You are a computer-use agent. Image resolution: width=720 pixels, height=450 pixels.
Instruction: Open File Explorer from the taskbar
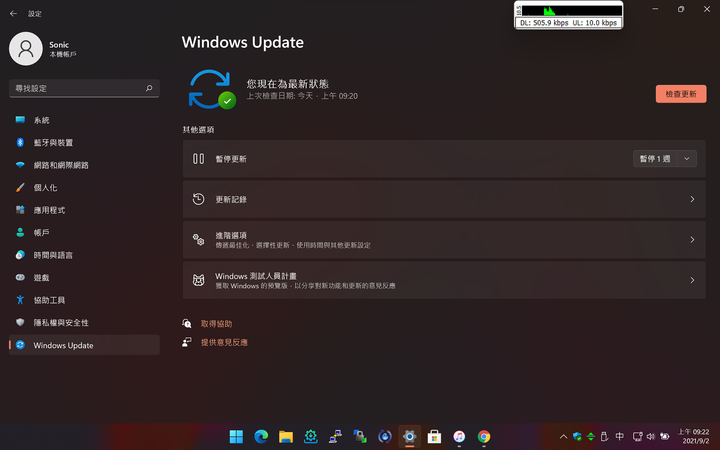click(286, 436)
